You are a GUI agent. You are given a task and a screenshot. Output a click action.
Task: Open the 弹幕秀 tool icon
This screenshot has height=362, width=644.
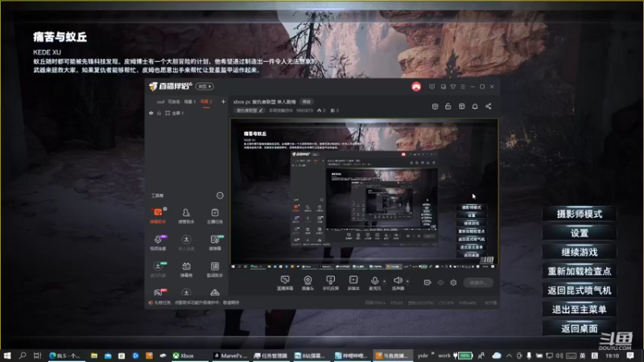click(x=186, y=269)
